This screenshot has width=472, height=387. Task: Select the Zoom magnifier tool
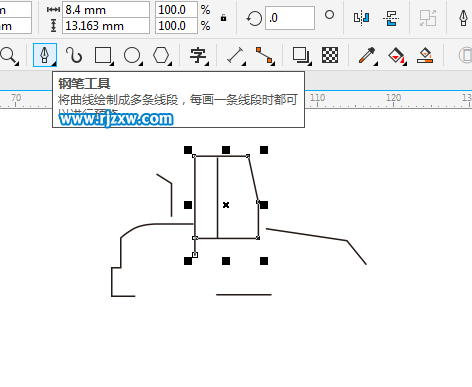click(x=8, y=55)
